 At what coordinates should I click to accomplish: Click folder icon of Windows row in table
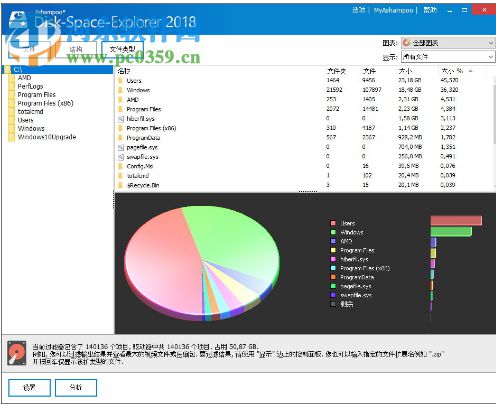121,90
